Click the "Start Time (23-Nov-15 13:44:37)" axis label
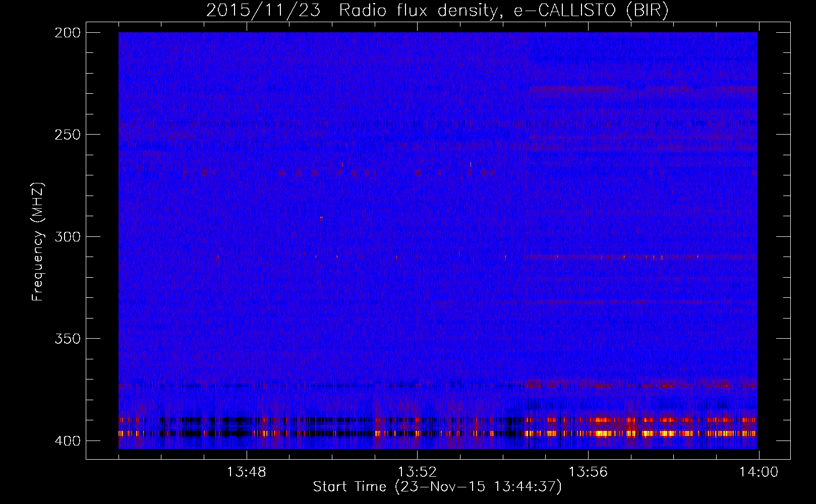This screenshot has width=816, height=504. point(437,487)
